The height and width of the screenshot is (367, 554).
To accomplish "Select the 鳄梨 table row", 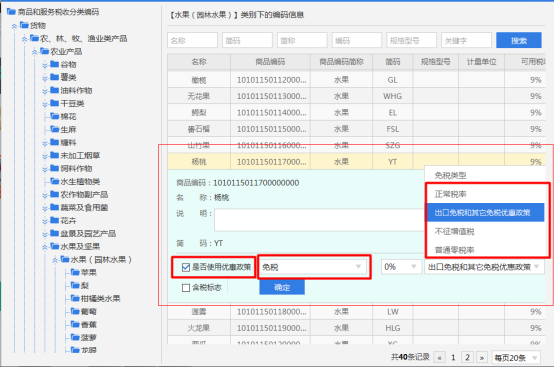I will click(x=356, y=113).
